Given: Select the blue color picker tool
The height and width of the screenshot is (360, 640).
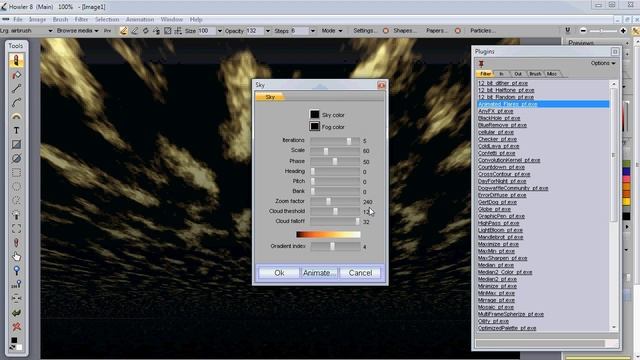Looking at the screenshot, I should (x=16, y=271).
